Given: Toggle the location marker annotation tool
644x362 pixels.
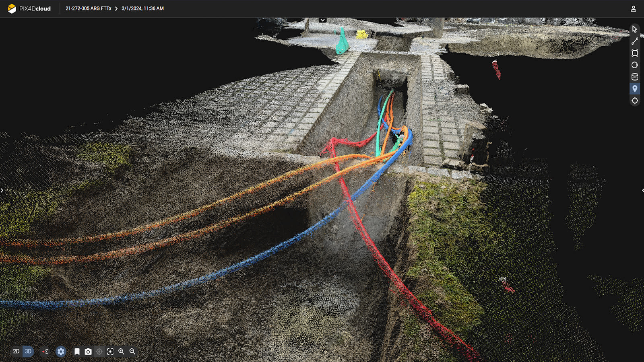Looking at the screenshot, I should click(x=635, y=88).
